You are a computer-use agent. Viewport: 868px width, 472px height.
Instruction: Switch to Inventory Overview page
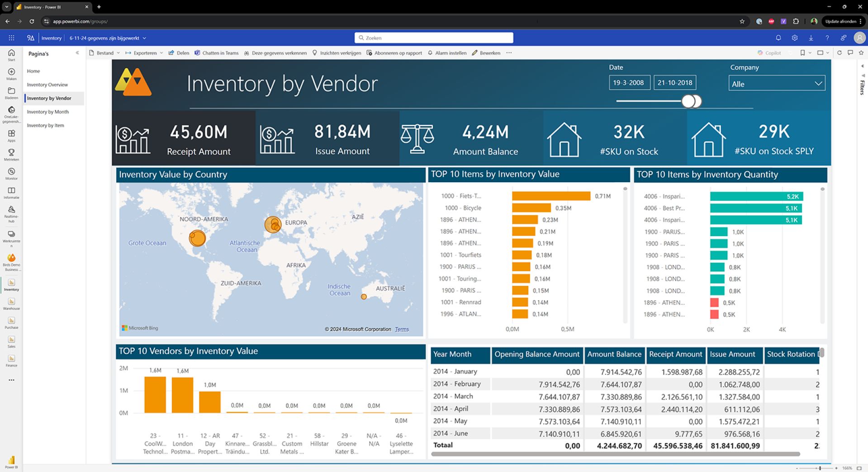(x=47, y=85)
